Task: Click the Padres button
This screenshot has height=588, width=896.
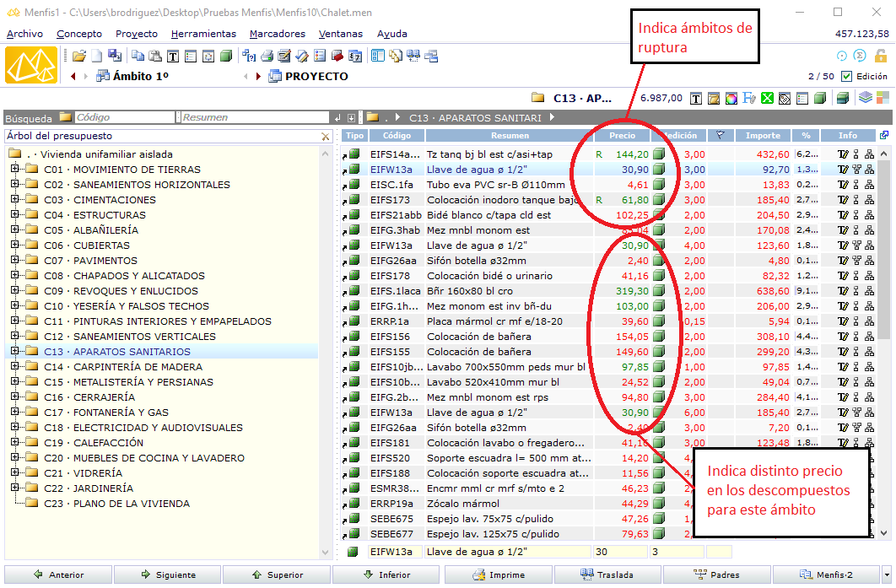Action: pos(717,575)
